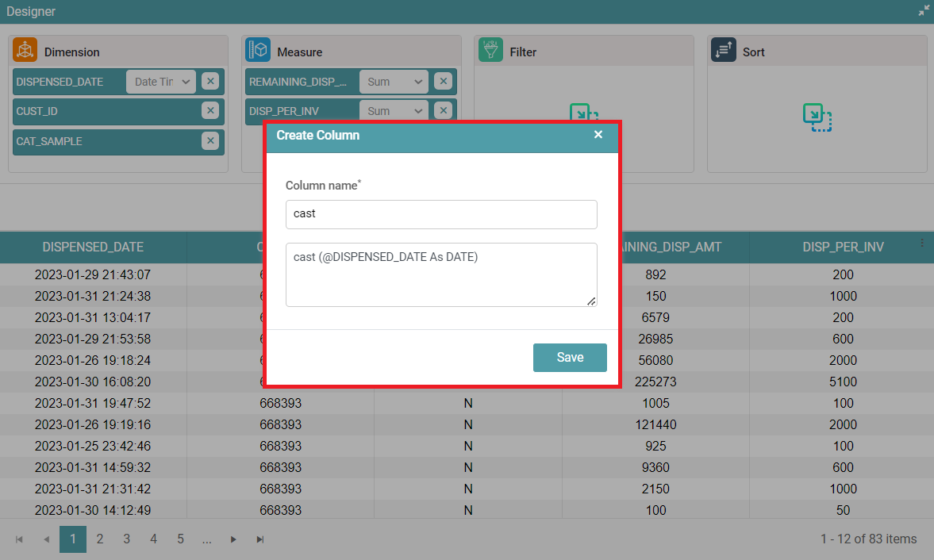934x560 pixels.
Task: Open DISP_PER_INV aggregation Sum dropdown
Action: [394, 111]
